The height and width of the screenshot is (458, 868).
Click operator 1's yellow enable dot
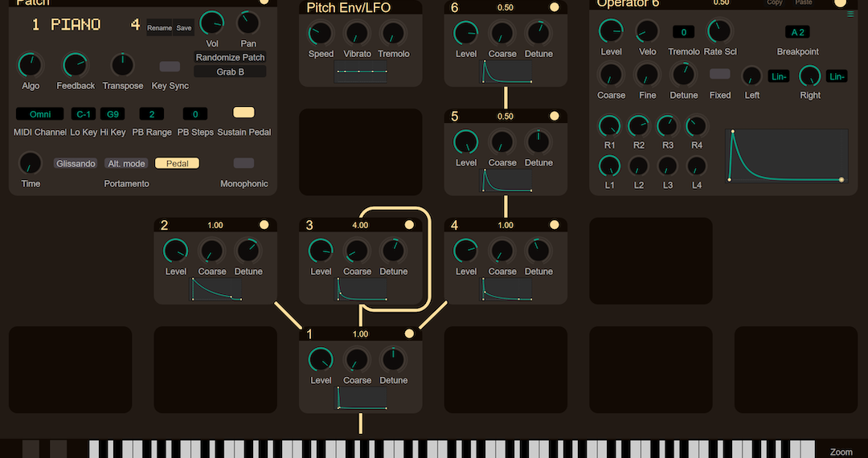[x=409, y=334]
